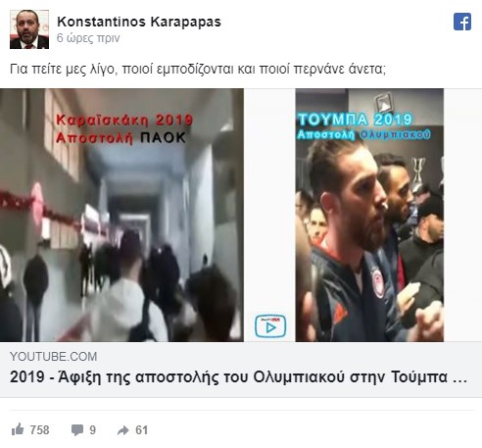
Task: Open the video title link about Ολυμπιακού
Action: click(x=238, y=377)
